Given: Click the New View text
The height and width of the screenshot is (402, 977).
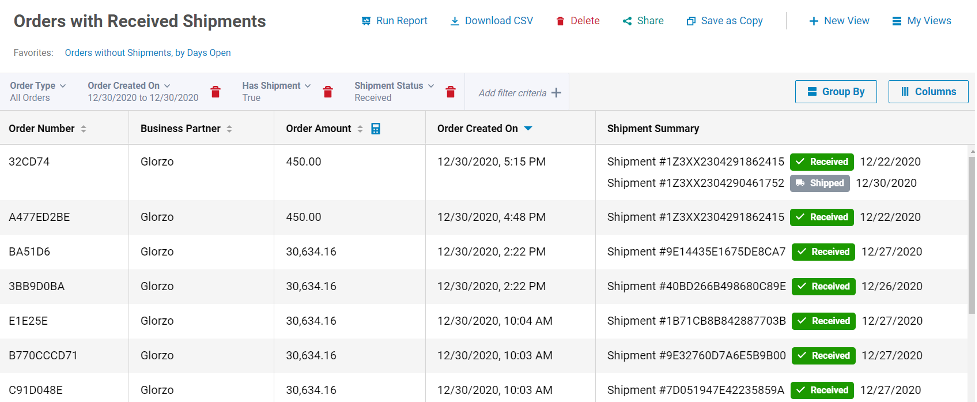Looking at the screenshot, I should (847, 21).
